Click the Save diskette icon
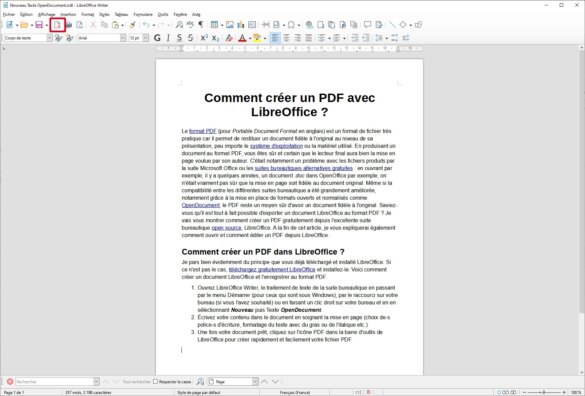 click(39, 25)
